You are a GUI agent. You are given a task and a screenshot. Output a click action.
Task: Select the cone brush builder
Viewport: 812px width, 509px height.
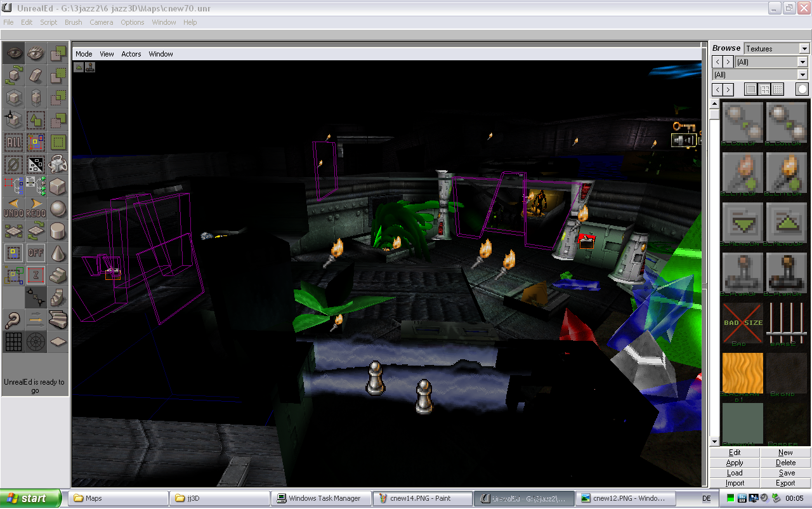point(58,253)
